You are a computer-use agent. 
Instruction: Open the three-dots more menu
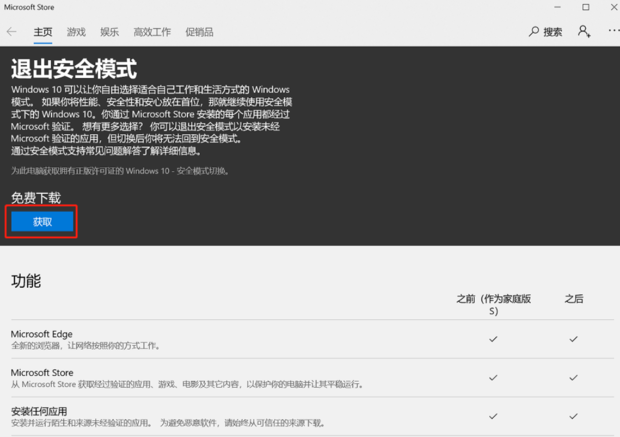coord(614,30)
